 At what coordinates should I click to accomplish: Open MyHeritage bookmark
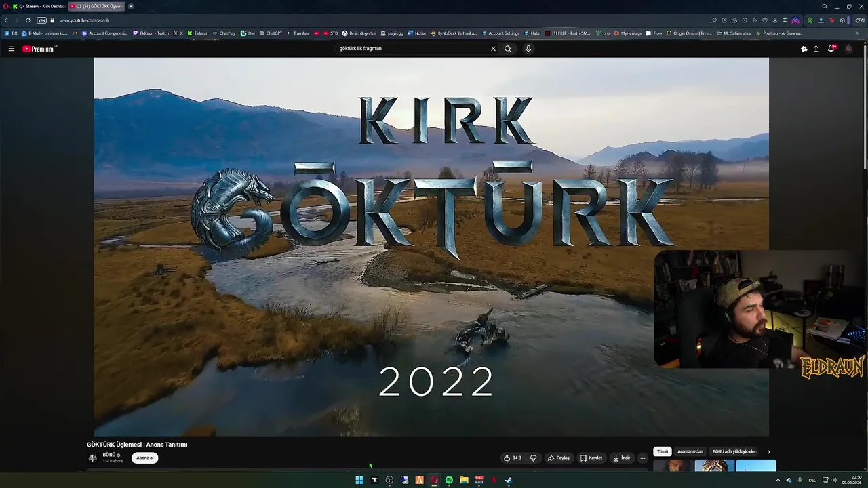click(628, 33)
